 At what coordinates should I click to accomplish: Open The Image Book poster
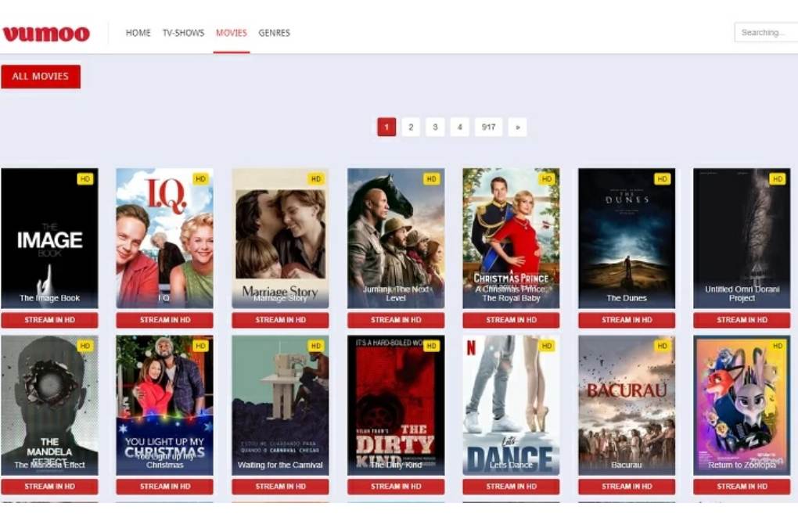coord(49,239)
